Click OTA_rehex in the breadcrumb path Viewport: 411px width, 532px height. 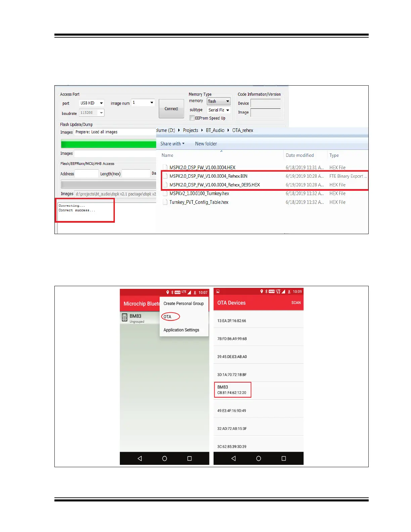tap(242, 130)
